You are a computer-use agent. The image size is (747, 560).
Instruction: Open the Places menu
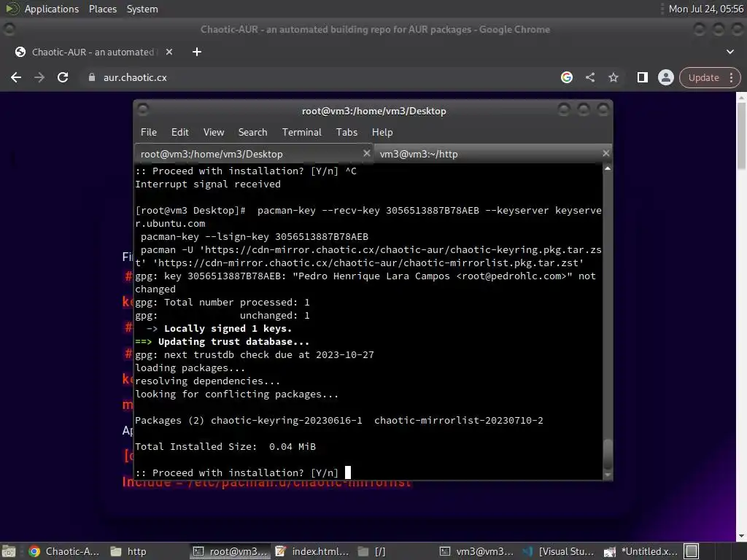102,9
